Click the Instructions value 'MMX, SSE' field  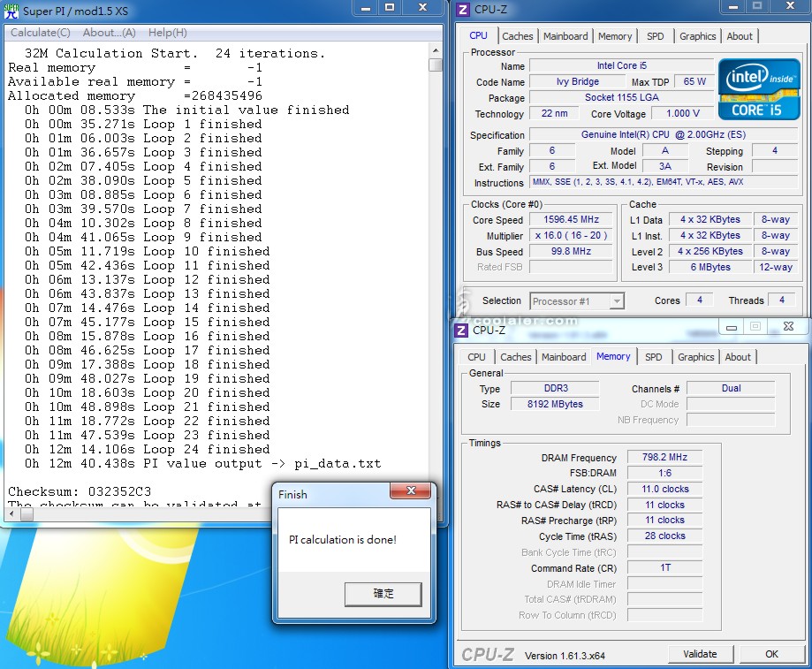point(664,182)
